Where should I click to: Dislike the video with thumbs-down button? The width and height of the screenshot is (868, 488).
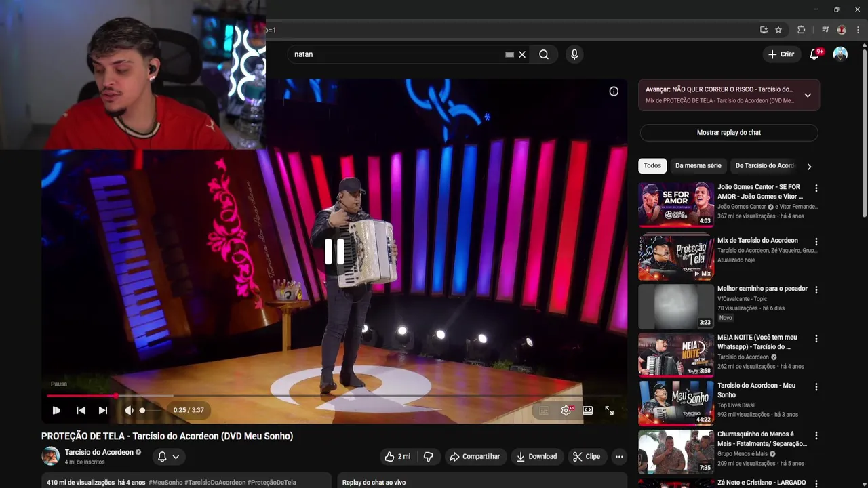tap(429, 457)
